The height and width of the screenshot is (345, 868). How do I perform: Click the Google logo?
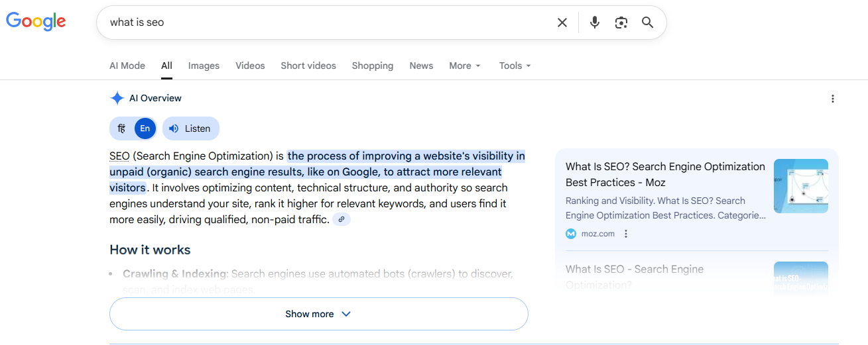(36, 21)
